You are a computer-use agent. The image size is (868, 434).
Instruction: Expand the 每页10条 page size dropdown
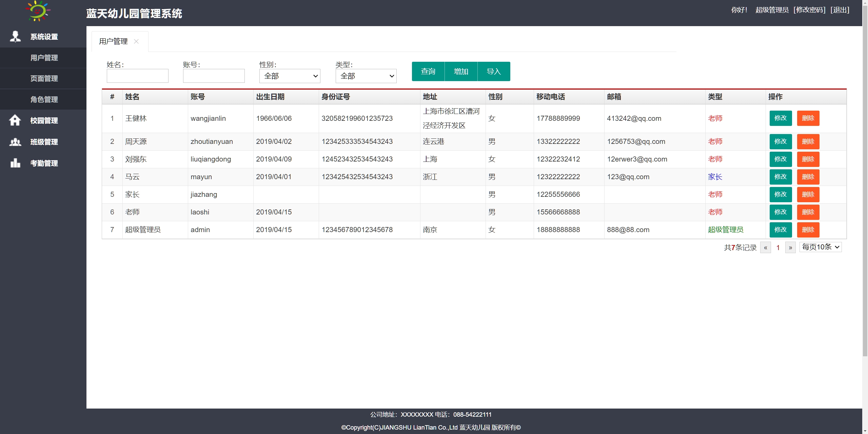(821, 247)
